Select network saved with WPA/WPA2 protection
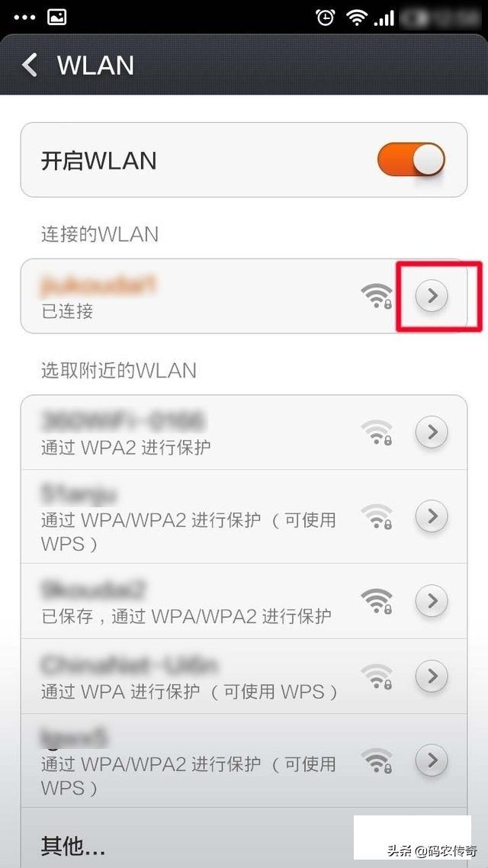 click(x=244, y=601)
